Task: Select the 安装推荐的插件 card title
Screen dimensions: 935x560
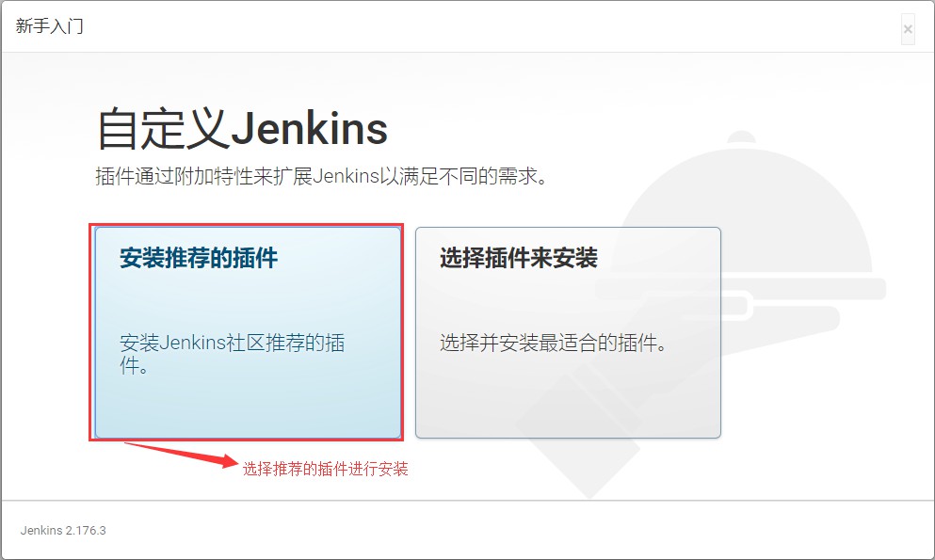Action: tap(199, 258)
